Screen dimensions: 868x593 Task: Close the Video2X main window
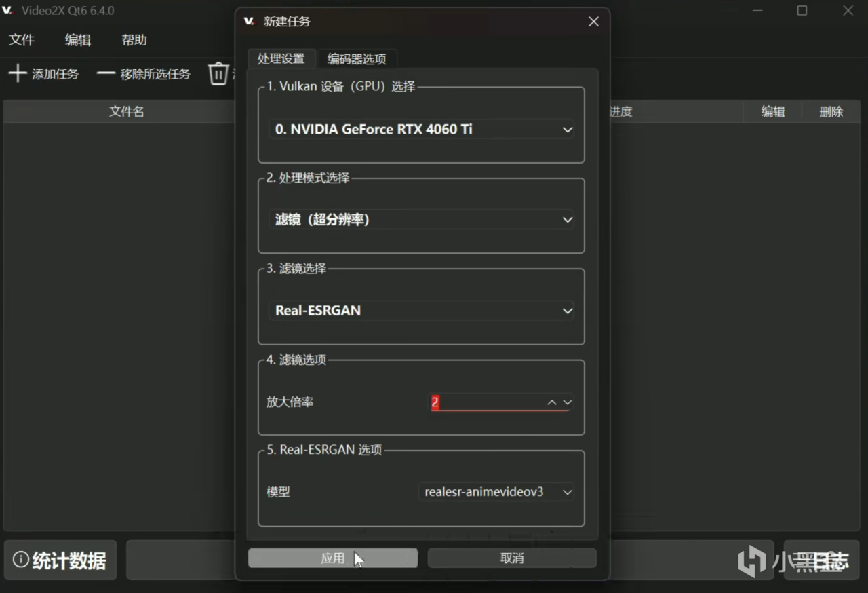848,11
